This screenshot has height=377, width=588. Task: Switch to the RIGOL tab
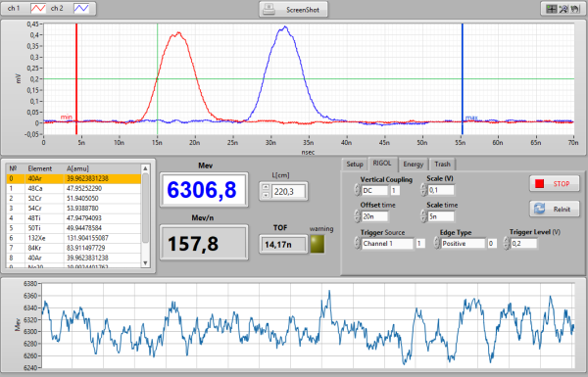[x=382, y=164]
